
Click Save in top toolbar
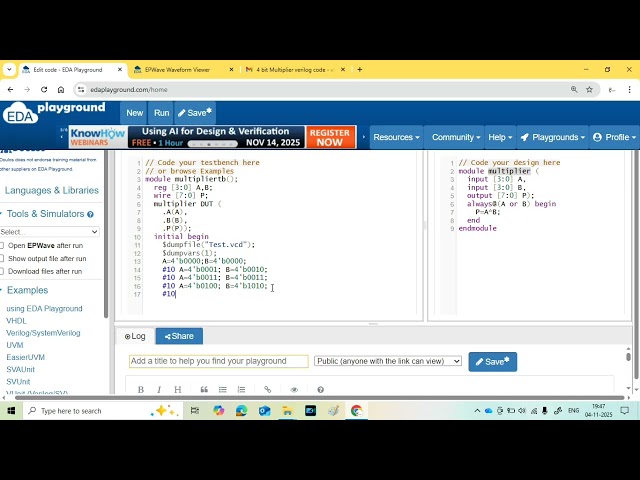(195, 113)
